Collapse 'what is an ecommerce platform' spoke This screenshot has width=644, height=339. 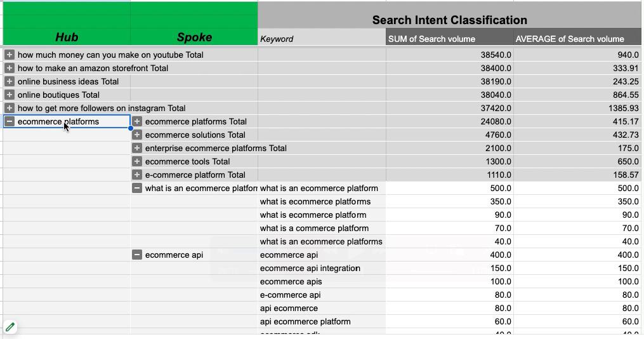(x=137, y=188)
